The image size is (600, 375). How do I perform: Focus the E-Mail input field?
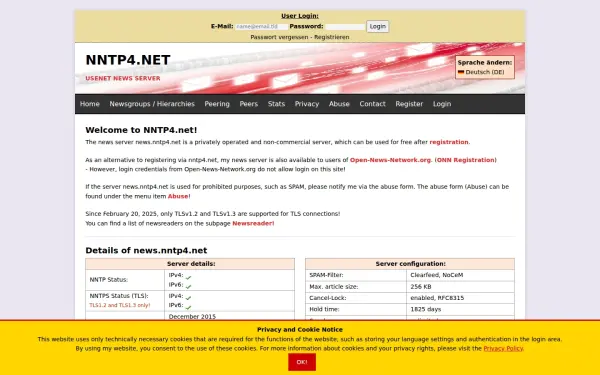(261, 26)
